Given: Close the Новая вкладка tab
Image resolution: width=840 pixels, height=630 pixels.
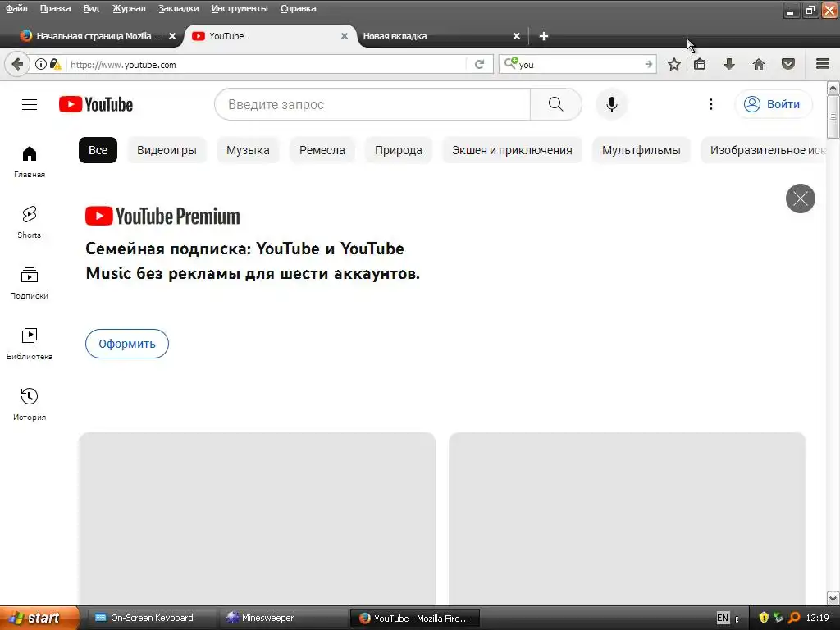Looking at the screenshot, I should (517, 36).
